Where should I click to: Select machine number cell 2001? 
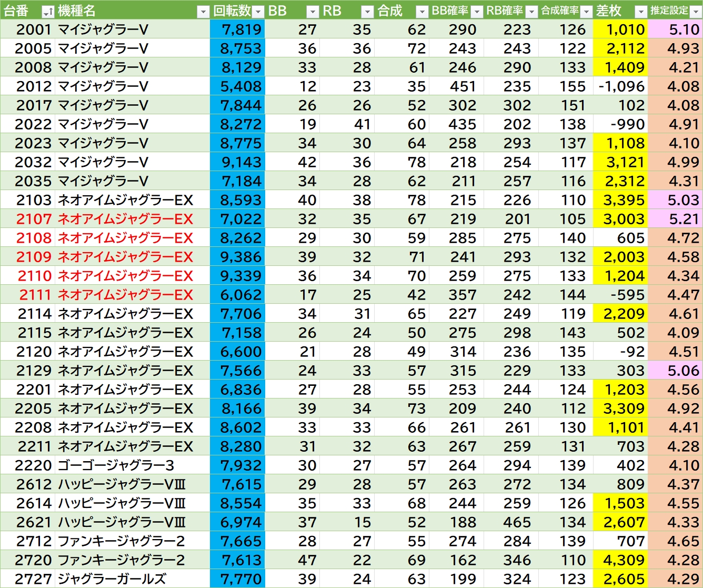27,29
